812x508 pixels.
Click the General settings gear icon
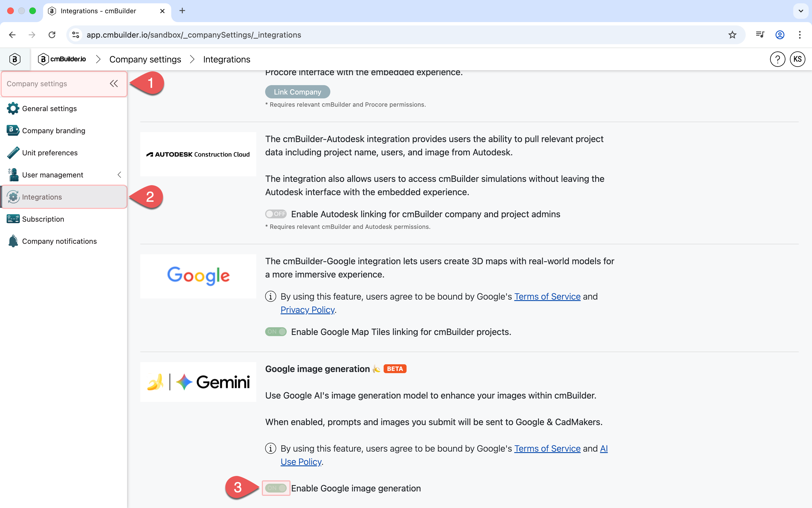pos(13,109)
